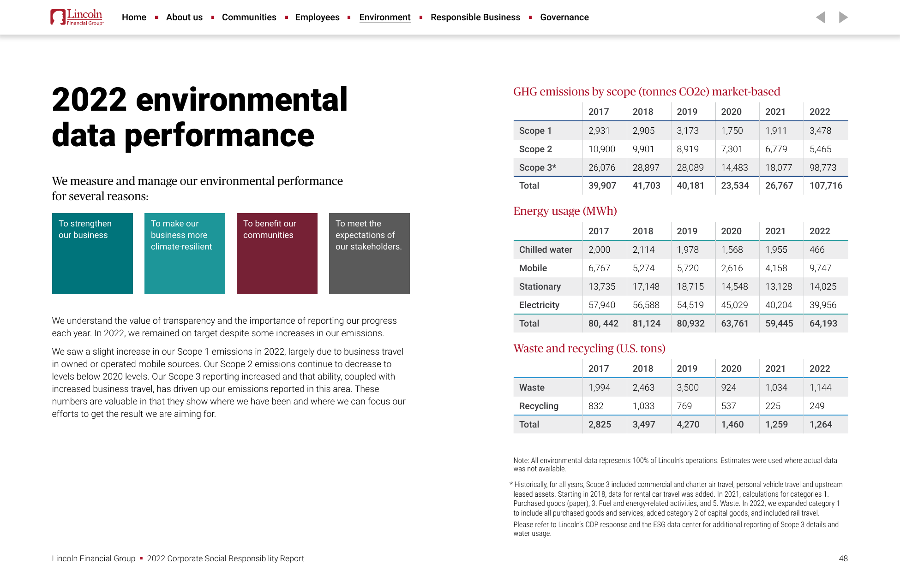Screen dimensions: 900x588
Task: Select the Stationary row label
Action: point(540,286)
